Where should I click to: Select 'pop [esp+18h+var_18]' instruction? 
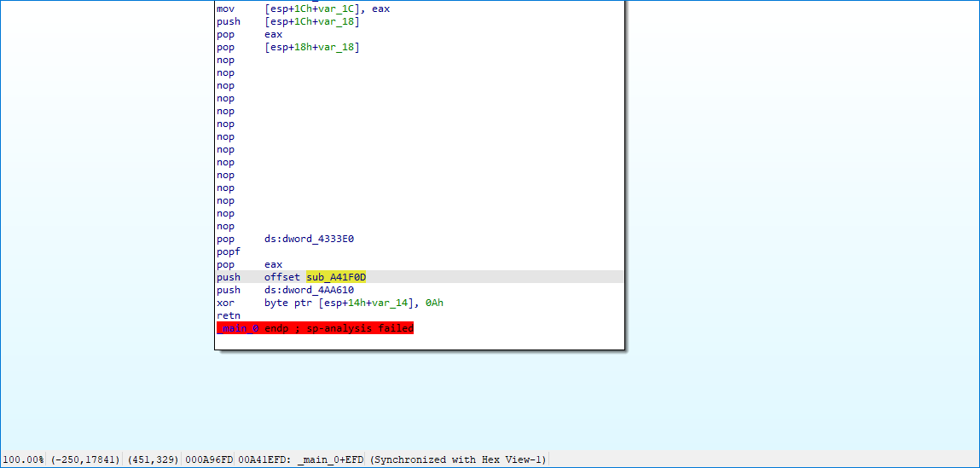coord(288,48)
